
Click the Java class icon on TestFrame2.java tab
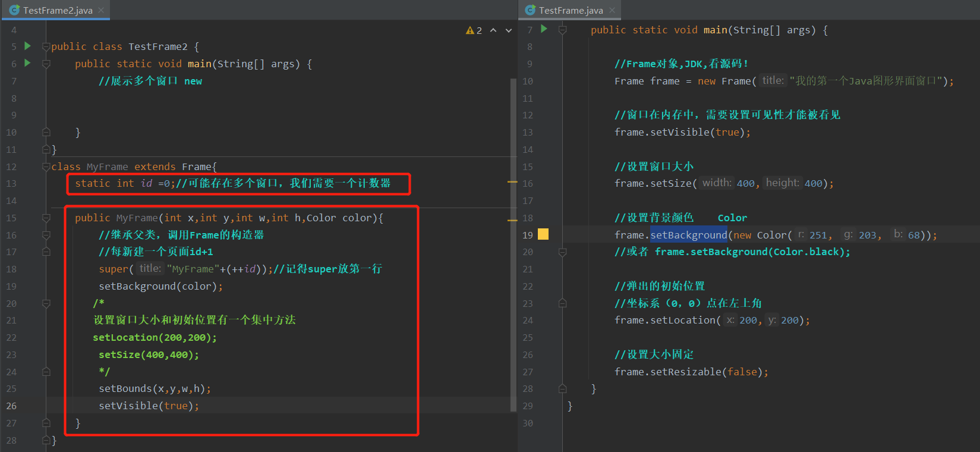[15, 10]
